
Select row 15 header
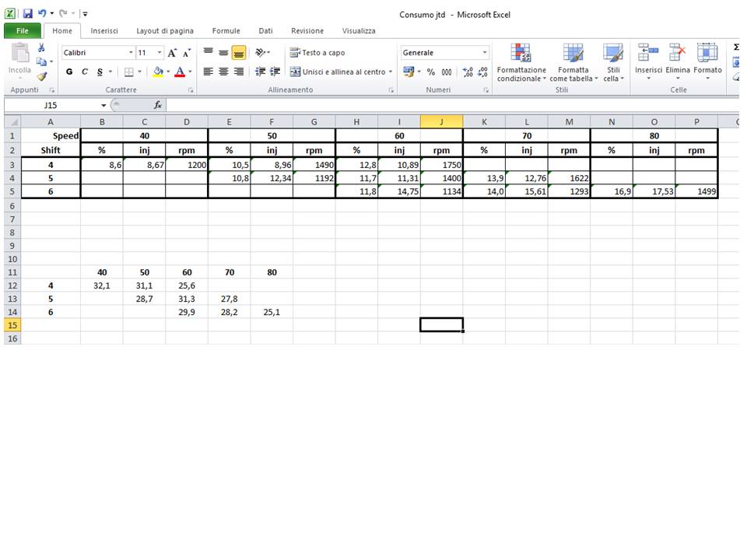(12, 325)
